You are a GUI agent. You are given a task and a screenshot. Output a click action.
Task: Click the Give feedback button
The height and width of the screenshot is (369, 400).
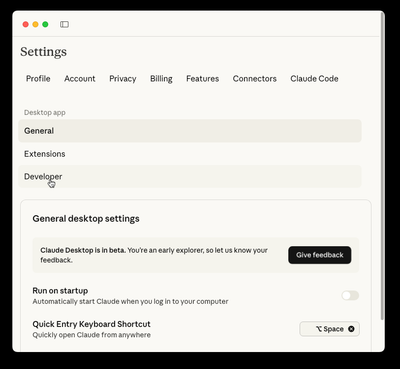click(320, 255)
